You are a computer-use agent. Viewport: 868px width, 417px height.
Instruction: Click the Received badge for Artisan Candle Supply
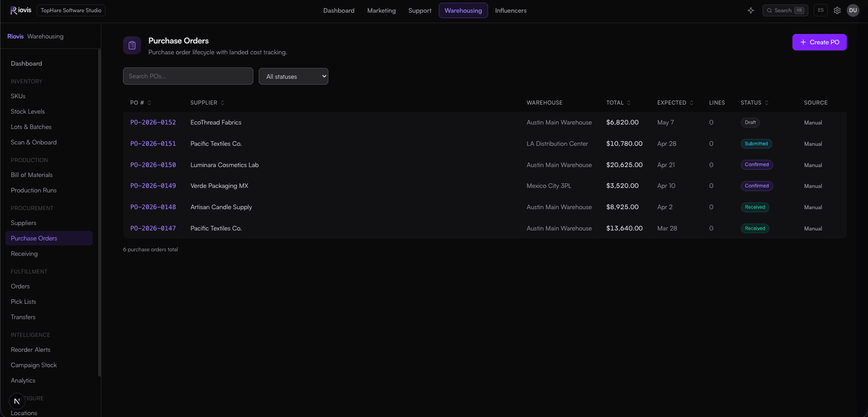tap(755, 207)
